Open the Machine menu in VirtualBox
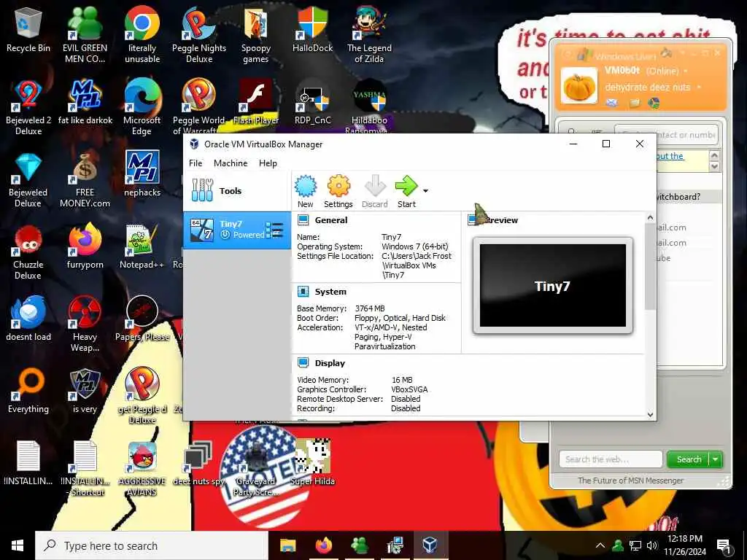The height and width of the screenshot is (560, 747). pyautogui.click(x=231, y=163)
